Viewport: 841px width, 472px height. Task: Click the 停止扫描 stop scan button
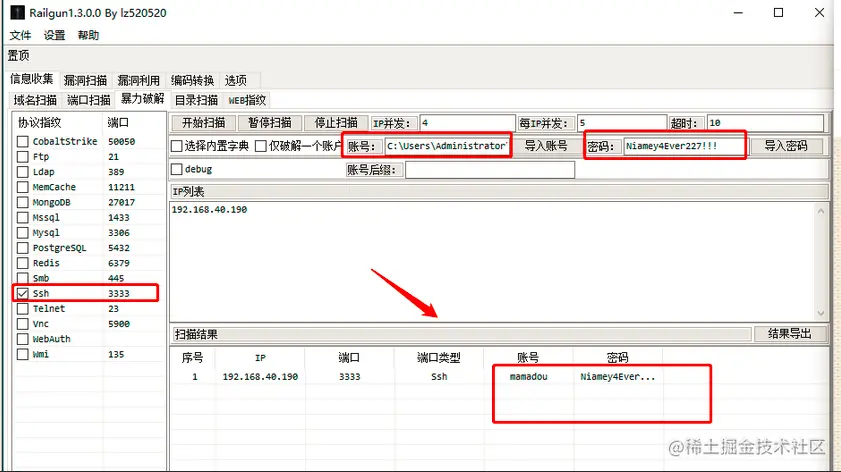(336, 123)
